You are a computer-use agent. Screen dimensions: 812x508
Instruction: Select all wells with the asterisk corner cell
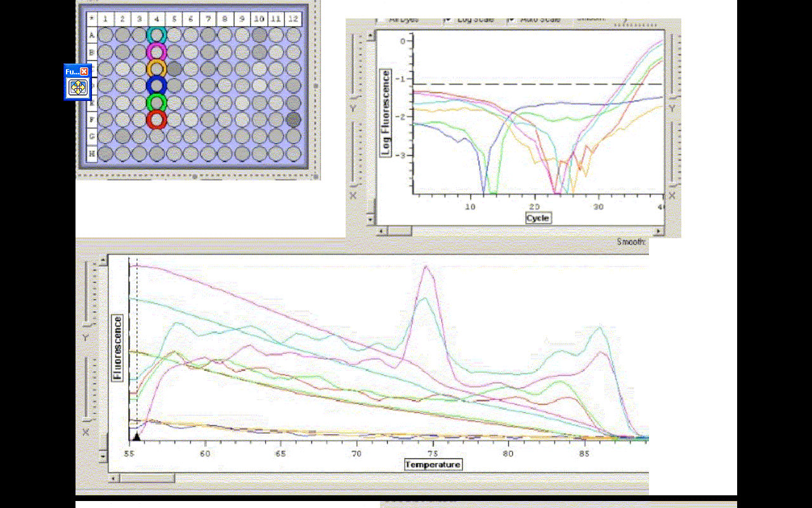pyautogui.click(x=92, y=19)
